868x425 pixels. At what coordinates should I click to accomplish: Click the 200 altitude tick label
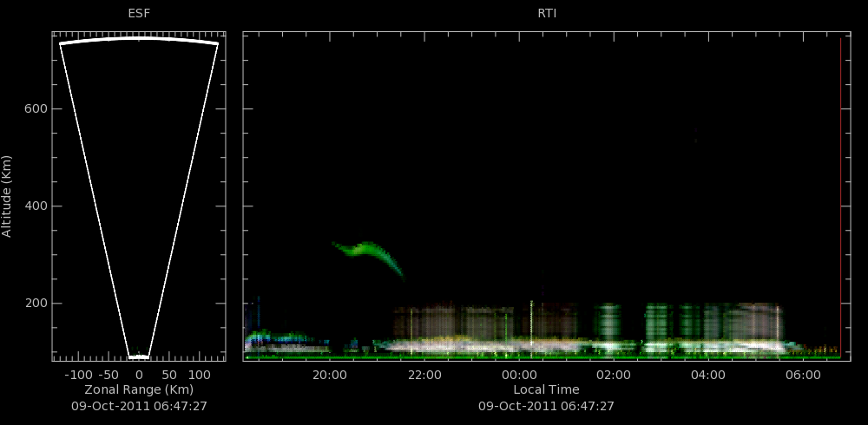35,304
